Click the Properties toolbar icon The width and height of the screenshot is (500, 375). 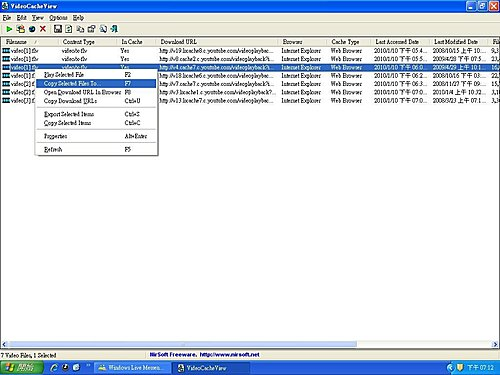tap(91, 29)
